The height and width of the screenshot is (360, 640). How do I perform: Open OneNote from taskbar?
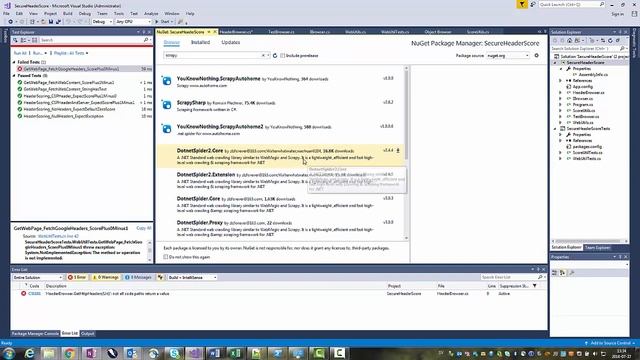coord(91,353)
